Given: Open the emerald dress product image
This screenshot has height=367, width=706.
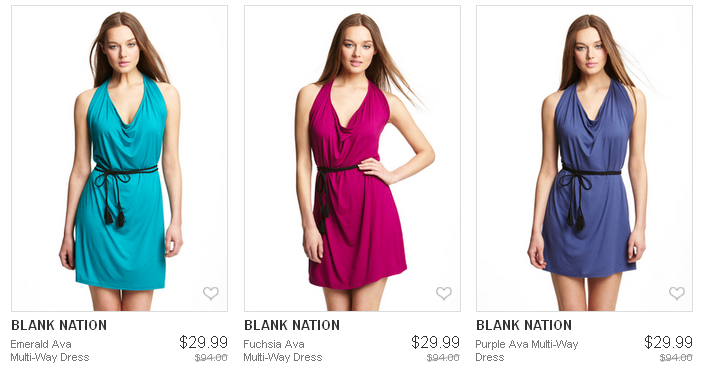Looking at the screenshot, I should pyautogui.click(x=119, y=158).
